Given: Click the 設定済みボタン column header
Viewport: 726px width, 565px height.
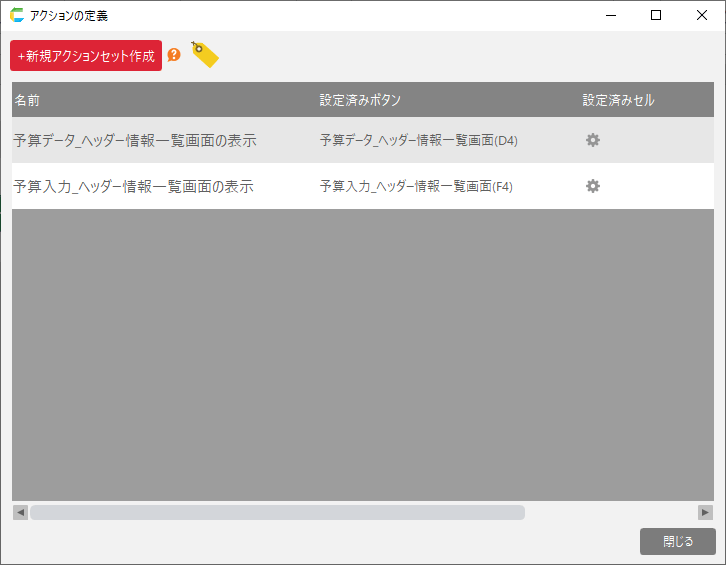Looking at the screenshot, I should pyautogui.click(x=360, y=100).
